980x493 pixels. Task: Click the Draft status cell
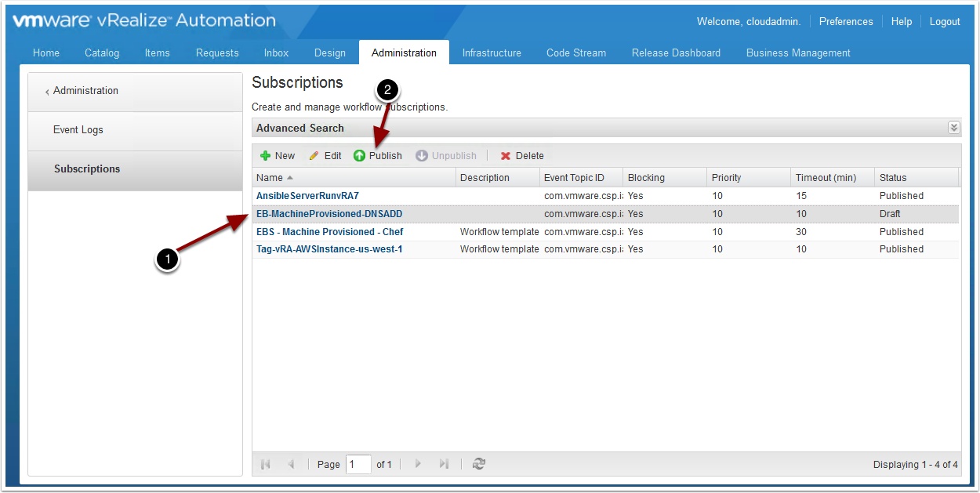890,214
